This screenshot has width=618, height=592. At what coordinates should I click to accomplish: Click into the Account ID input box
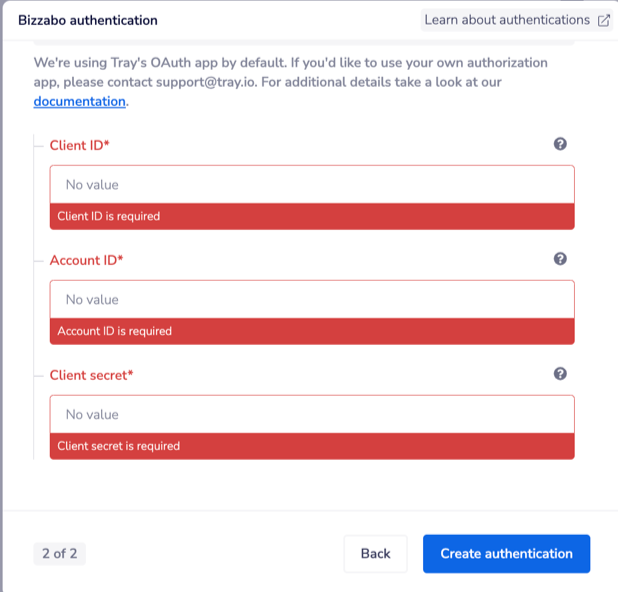coord(312,300)
